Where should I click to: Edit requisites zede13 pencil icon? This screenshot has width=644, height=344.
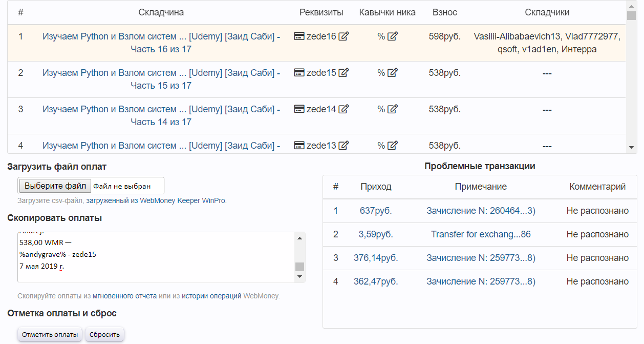pos(344,146)
